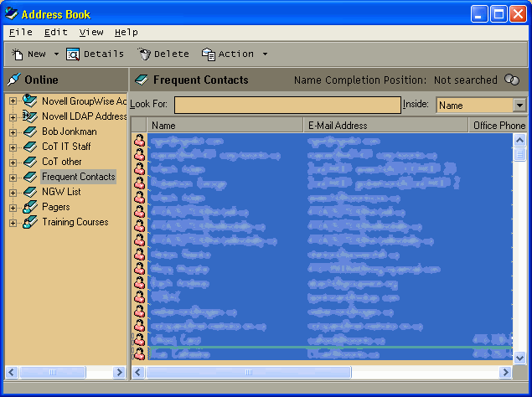Sort contacts by the Name column header

(x=225, y=125)
